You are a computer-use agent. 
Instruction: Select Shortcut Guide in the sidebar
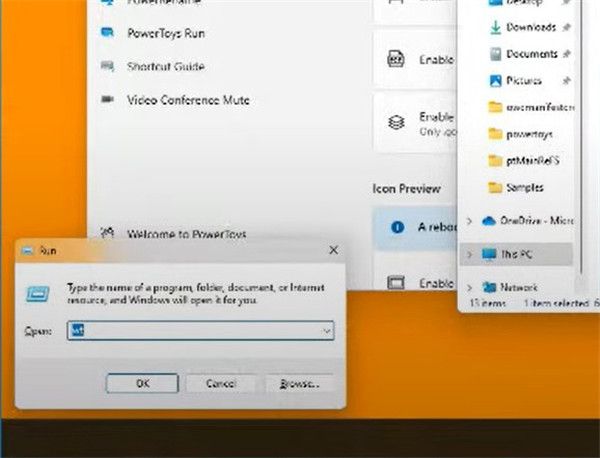click(165, 66)
